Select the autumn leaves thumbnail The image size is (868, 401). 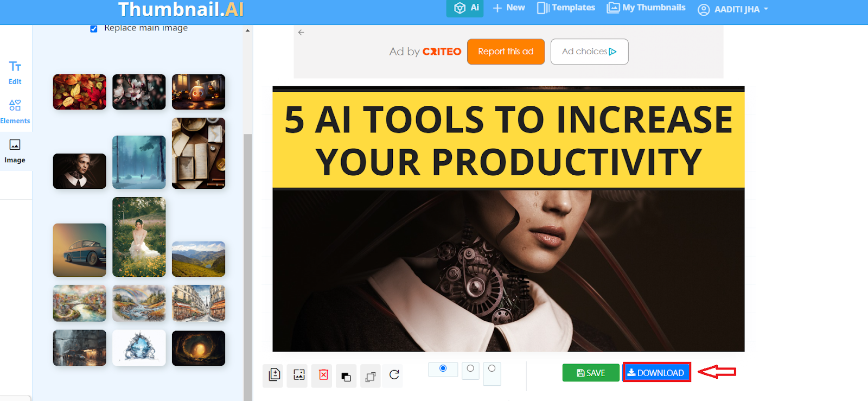(x=80, y=92)
